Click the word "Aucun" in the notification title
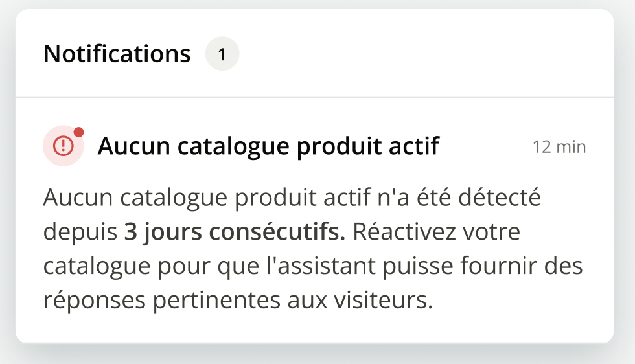Screen dimensions: 635x364 [x=133, y=147]
